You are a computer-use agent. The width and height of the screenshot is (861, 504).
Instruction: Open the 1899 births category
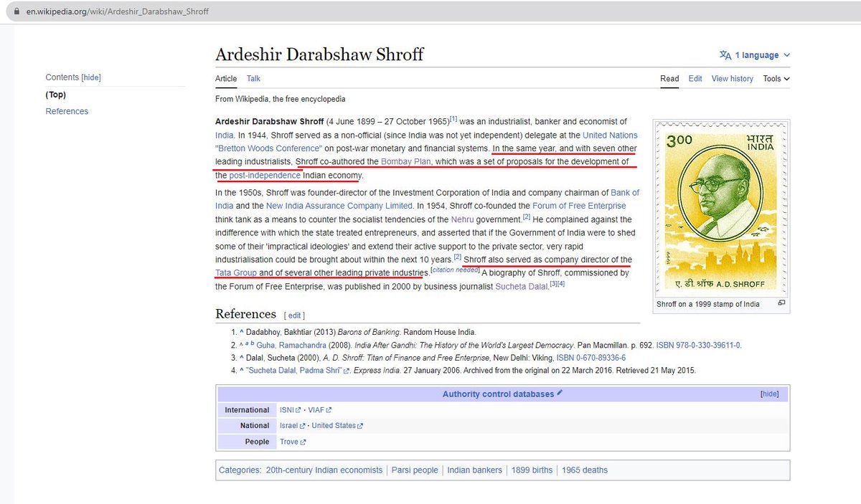532,470
